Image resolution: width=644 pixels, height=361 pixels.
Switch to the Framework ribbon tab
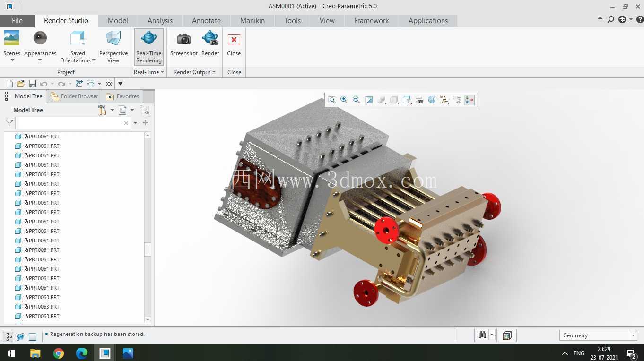[x=371, y=21]
